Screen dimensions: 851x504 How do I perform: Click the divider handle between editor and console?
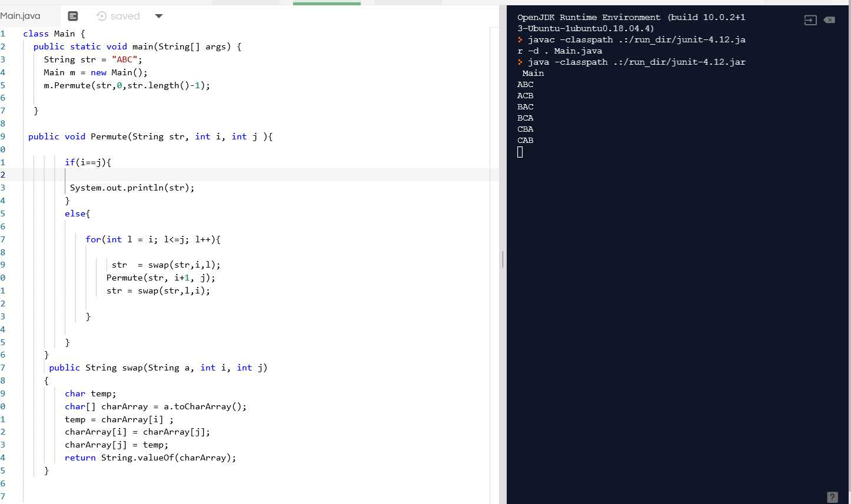point(503,259)
